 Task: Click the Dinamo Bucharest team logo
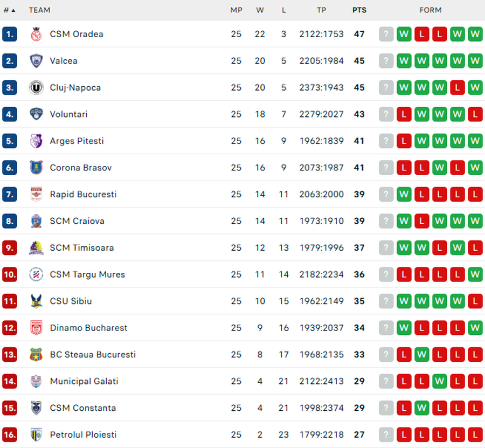tap(36, 328)
